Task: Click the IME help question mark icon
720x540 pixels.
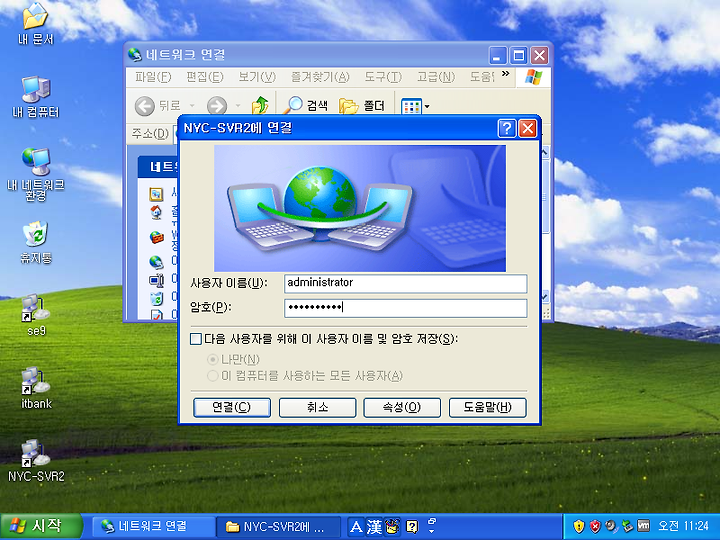Action: (412, 527)
